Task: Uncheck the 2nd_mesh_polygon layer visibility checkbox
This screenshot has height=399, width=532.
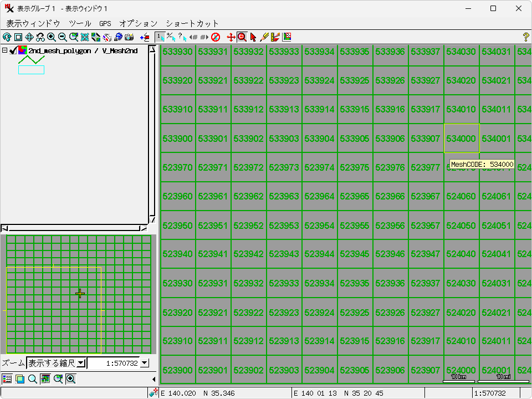Action: pyautogui.click(x=13, y=50)
